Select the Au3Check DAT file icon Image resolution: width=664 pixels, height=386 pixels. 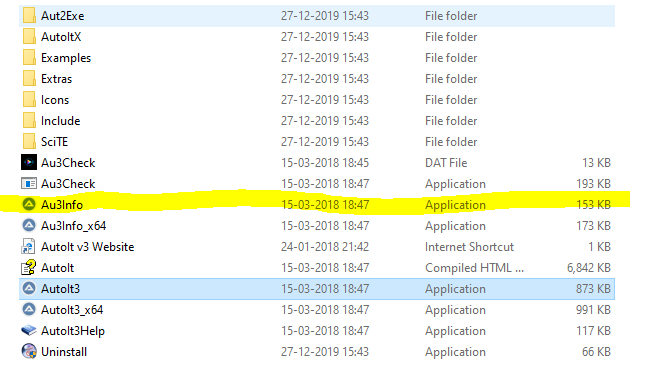[x=29, y=163]
